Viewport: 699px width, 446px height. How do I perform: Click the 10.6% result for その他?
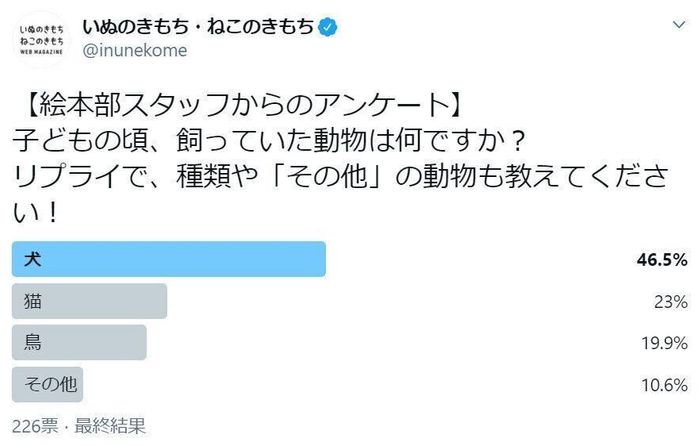point(664,383)
